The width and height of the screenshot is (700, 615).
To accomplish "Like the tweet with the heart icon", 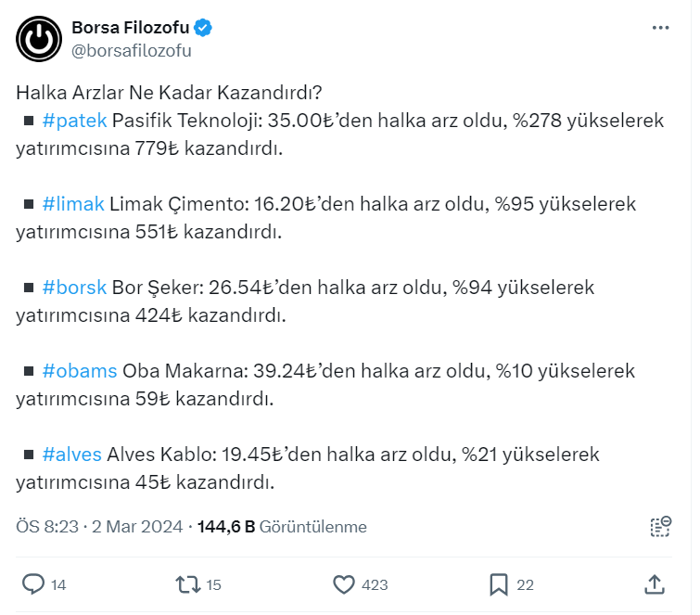I will pos(344,583).
